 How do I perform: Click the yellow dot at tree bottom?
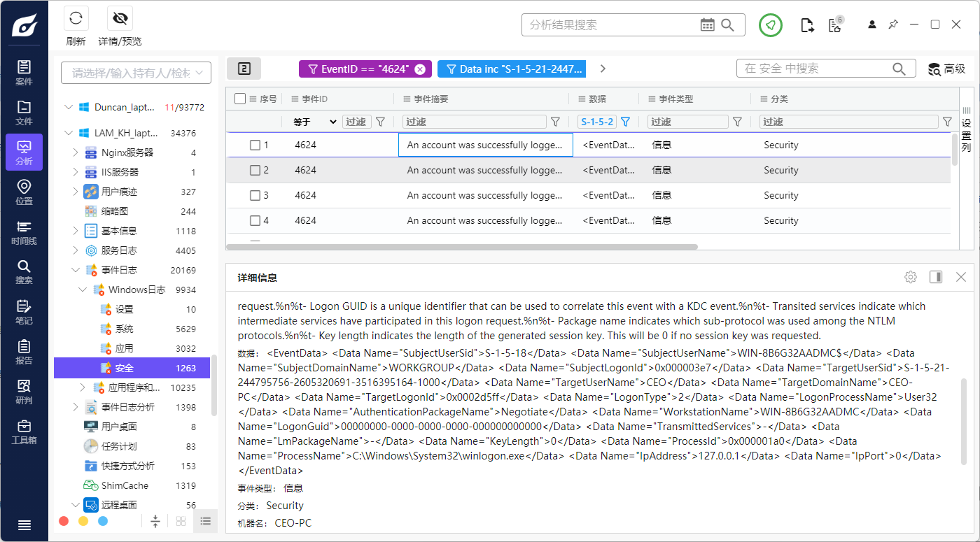pyautogui.click(x=83, y=521)
